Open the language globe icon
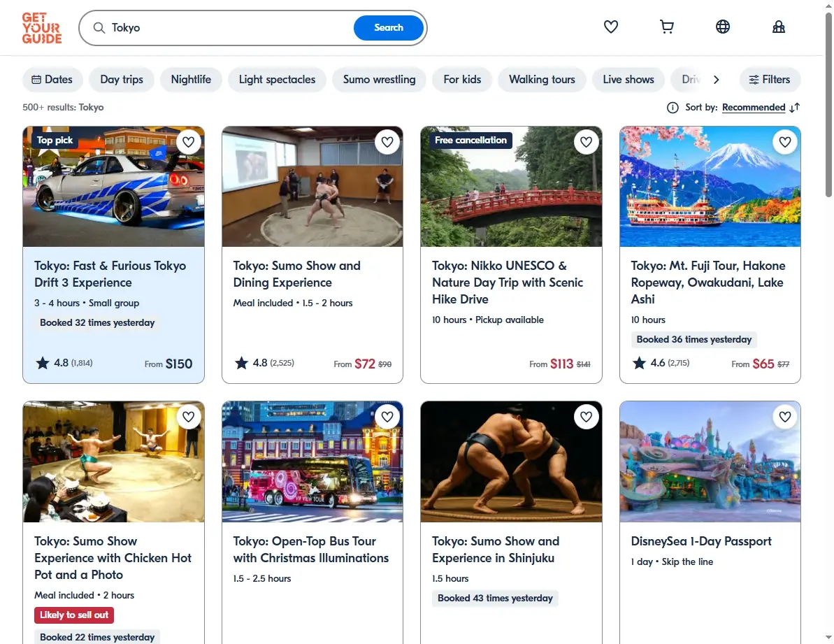This screenshot has width=834, height=644. (722, 27)
